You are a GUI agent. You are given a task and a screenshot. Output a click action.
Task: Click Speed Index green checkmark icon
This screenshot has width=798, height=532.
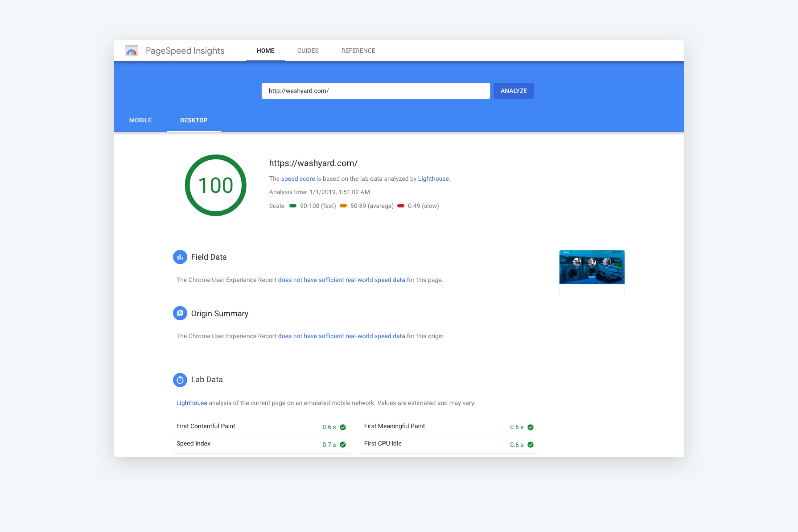coord(343,444)
